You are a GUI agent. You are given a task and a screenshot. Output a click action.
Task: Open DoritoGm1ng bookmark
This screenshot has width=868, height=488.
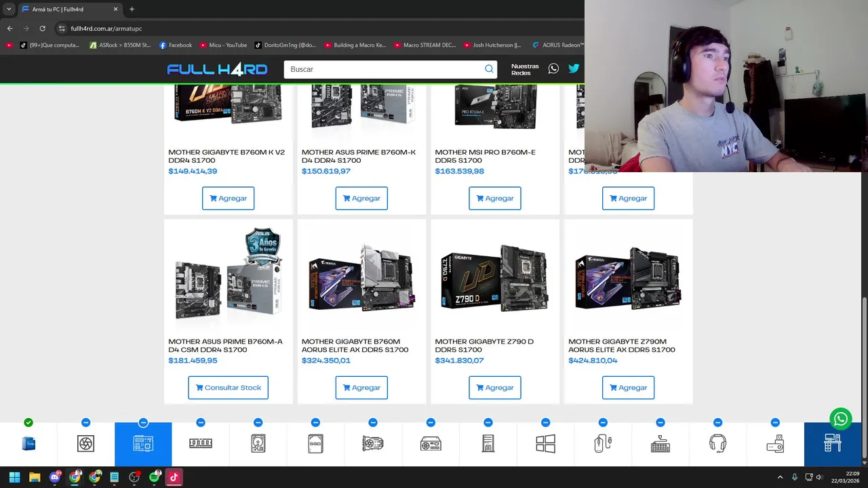click(x=285, y=45)
